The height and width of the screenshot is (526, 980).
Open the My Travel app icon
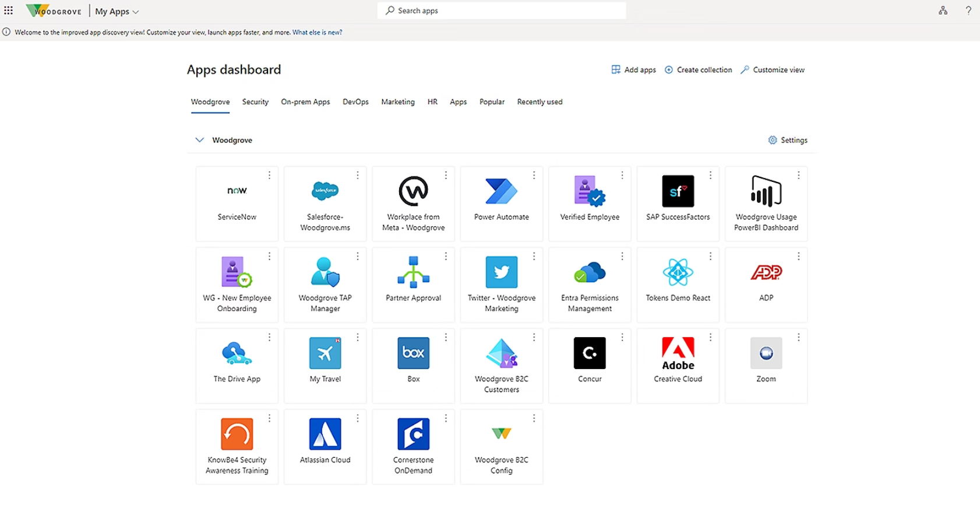click(325, 353)
